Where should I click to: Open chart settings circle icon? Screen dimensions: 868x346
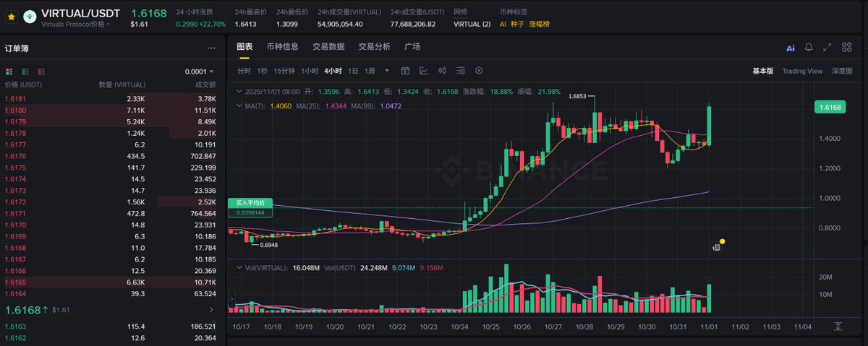478,71
